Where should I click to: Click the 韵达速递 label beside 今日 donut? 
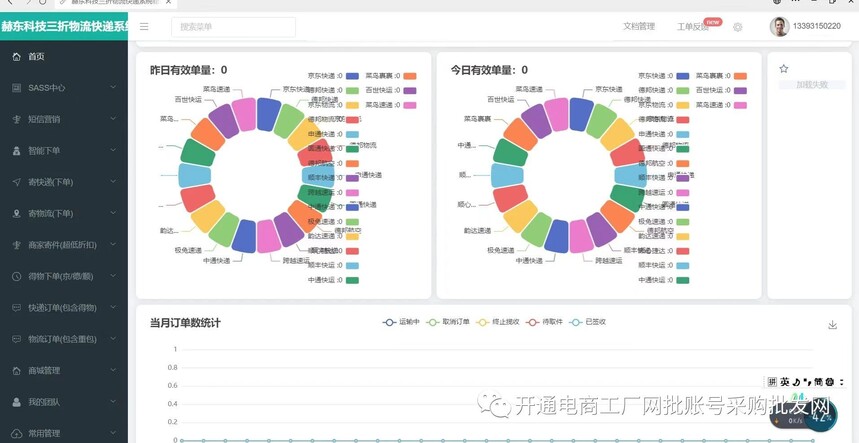tap(477, 231)
